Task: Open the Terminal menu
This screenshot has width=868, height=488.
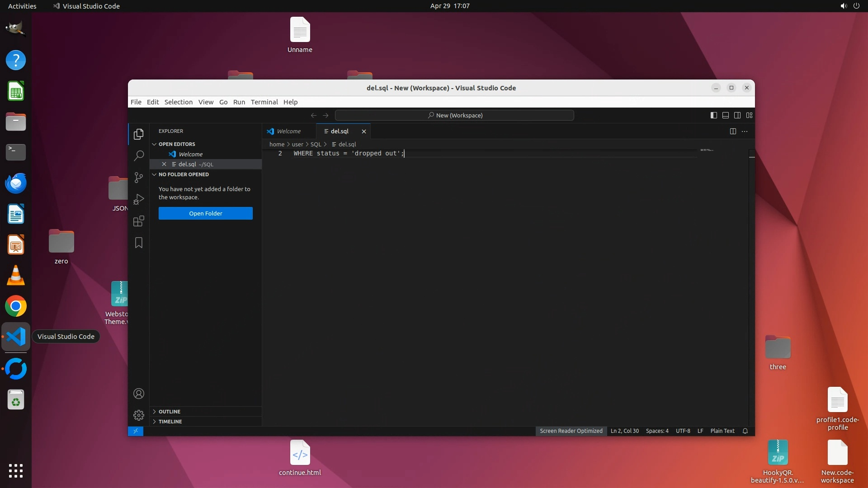Action: click(264, 102)
